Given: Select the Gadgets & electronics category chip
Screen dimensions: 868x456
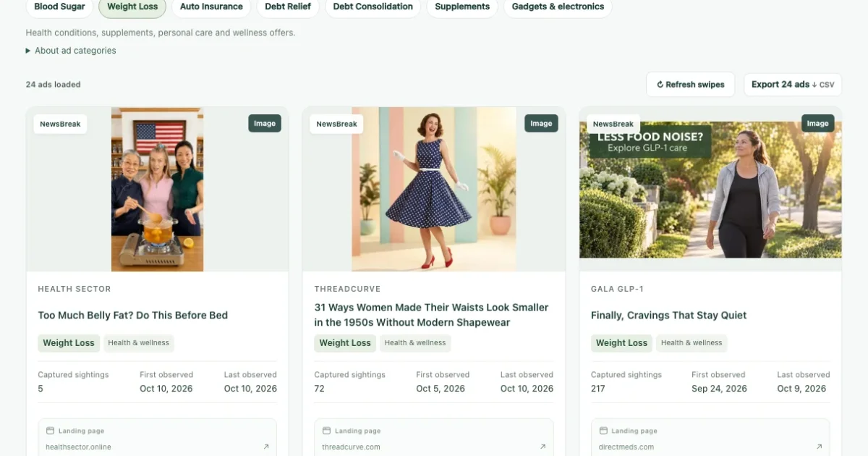Looking at the screenshot, I should point(558,7).
